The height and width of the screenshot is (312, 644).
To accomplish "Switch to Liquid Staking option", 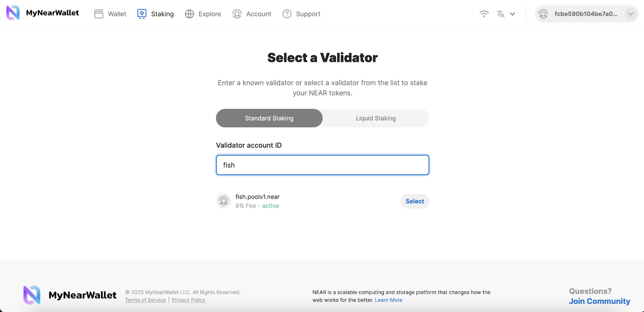I will [376, 118].
